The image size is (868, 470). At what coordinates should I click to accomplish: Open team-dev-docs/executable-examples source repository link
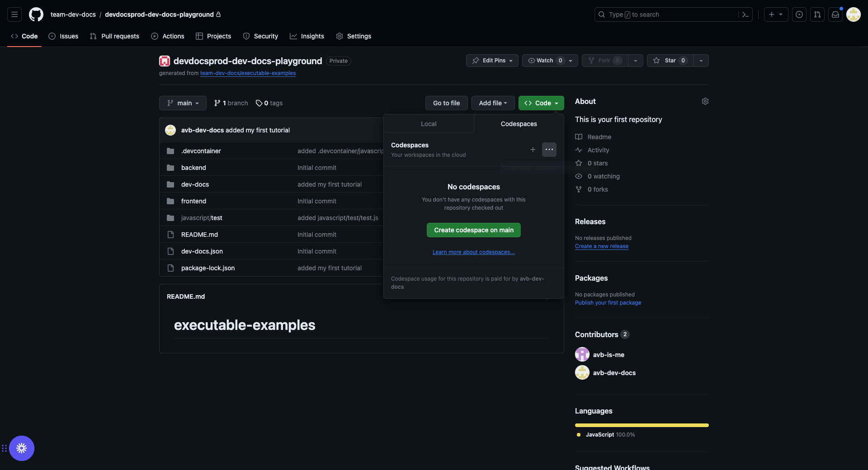coord(248,73)
